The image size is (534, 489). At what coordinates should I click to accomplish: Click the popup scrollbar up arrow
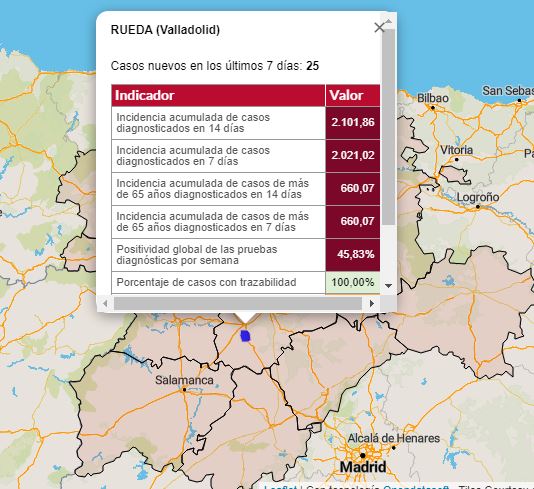click(388, 21)
